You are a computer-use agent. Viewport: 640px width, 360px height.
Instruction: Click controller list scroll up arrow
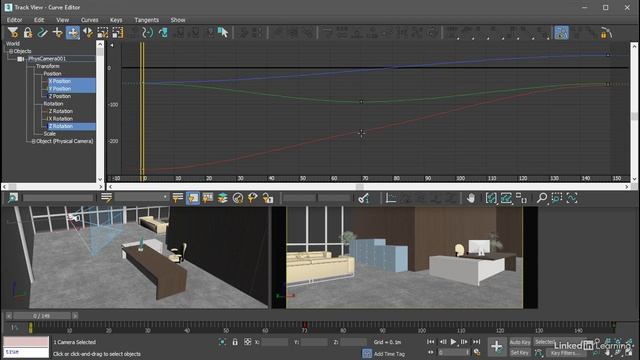pyautogui.click(x=100, y=44)
